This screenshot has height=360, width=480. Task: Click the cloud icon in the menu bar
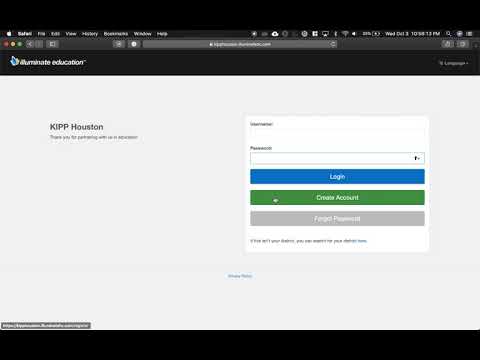[x=275, y=34]
